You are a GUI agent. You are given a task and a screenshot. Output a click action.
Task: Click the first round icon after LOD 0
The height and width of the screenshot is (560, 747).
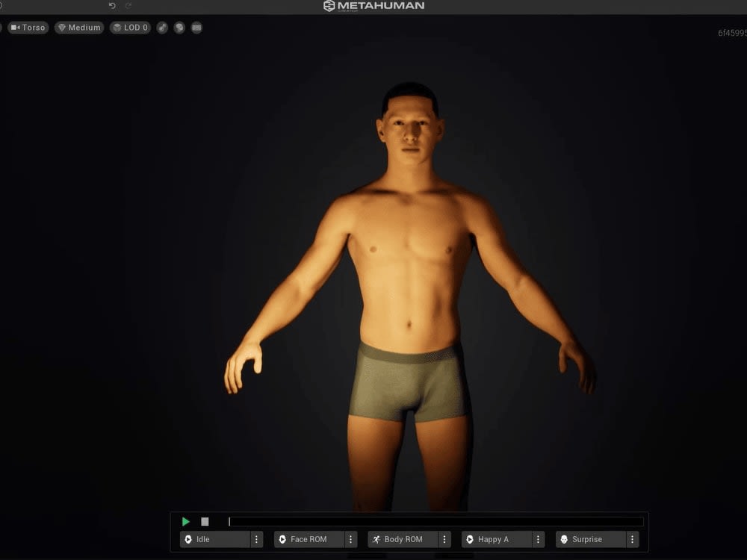point(163,28)
